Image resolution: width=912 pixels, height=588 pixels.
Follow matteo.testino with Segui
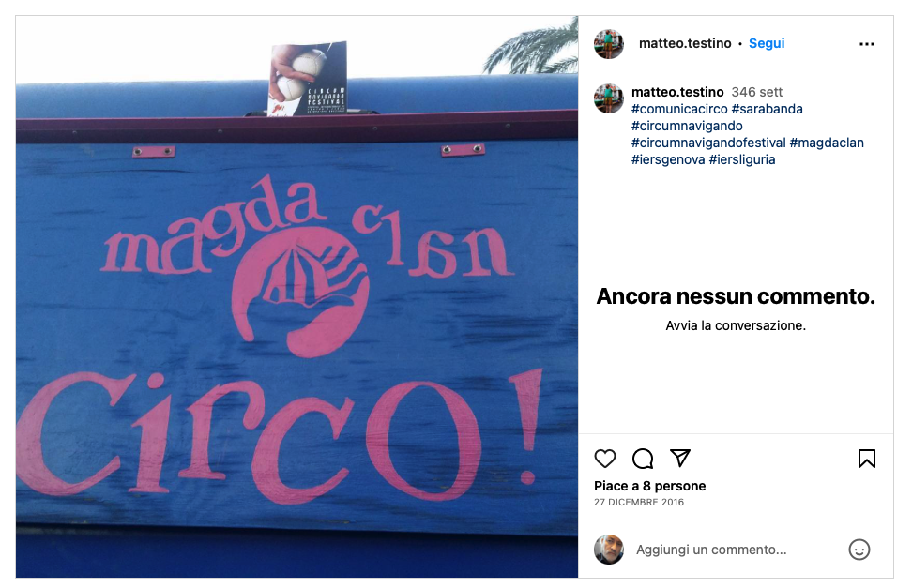(x=767, y=43)
